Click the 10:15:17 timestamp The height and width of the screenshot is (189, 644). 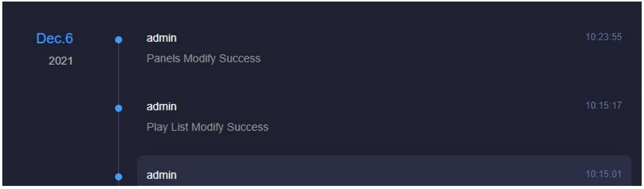point(604,106)
